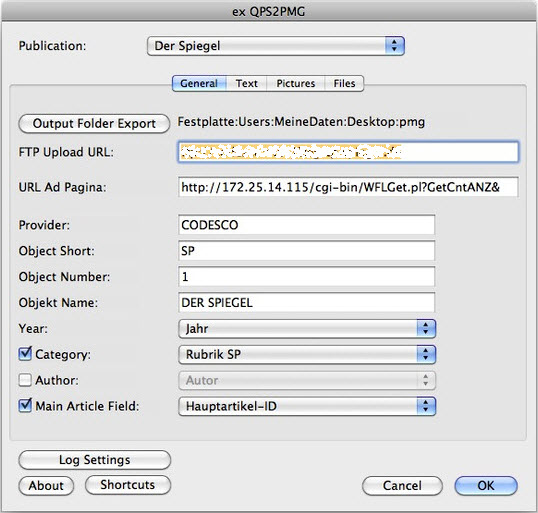Expand the Year dropdown showing Jahr
538x513 pixels.
[x=307, y=329]
